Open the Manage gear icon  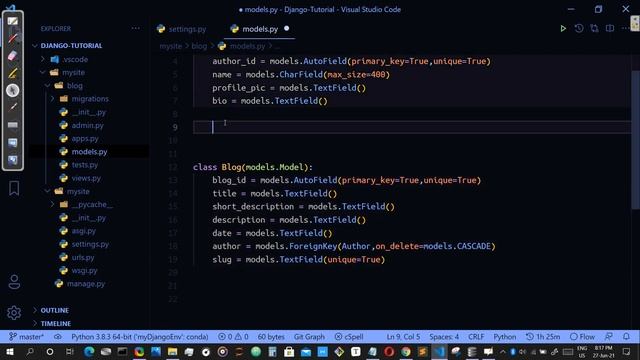click(x=14, y=313)
